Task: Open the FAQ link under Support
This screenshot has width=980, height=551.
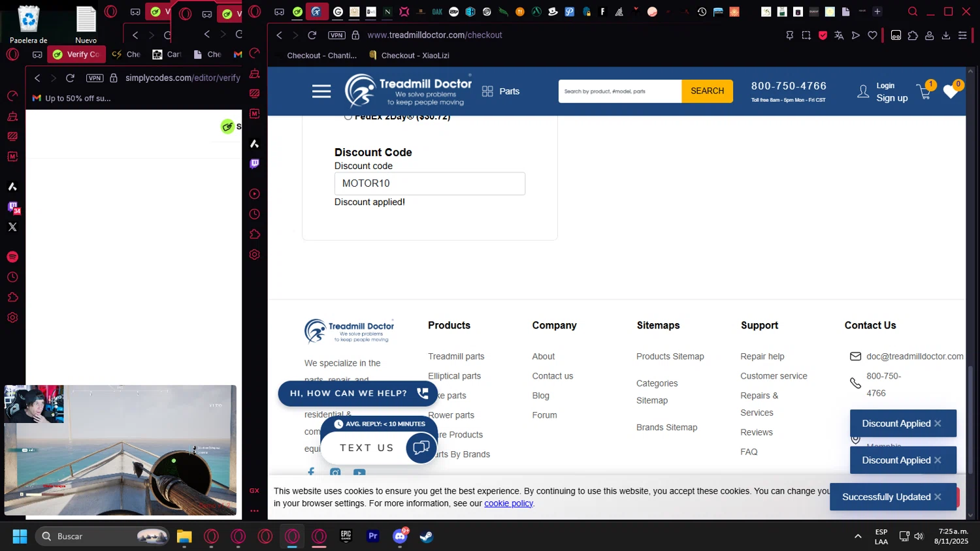Action: pyautogui.click(x=749, y=452)
